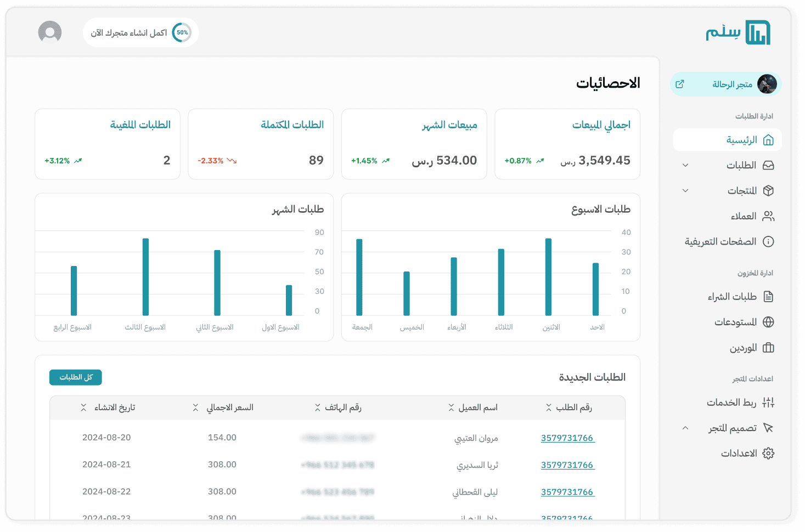Open store external link icon
The width and height of the screenshot is (805, 532).
click(x=680, y=84)
